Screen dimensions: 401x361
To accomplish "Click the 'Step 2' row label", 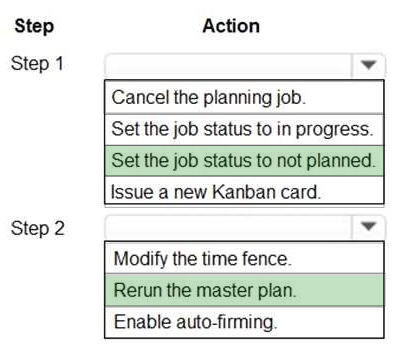I will pos(38,229).
